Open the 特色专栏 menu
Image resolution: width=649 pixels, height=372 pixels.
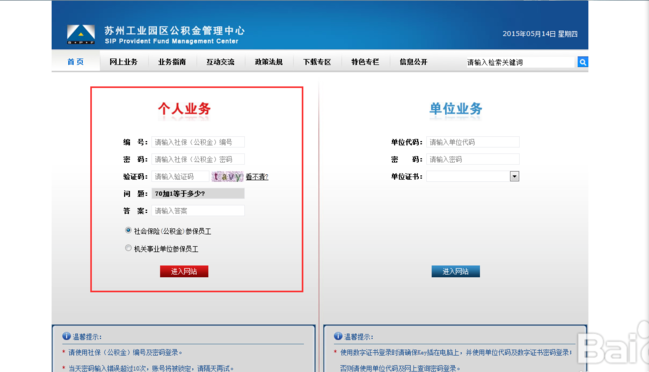365,62
